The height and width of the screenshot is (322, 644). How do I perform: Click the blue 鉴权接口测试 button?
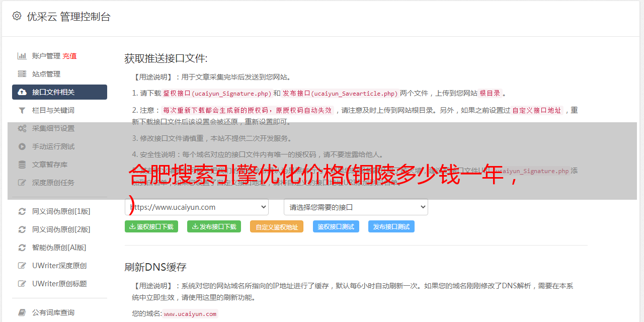[x=336, y=226]
